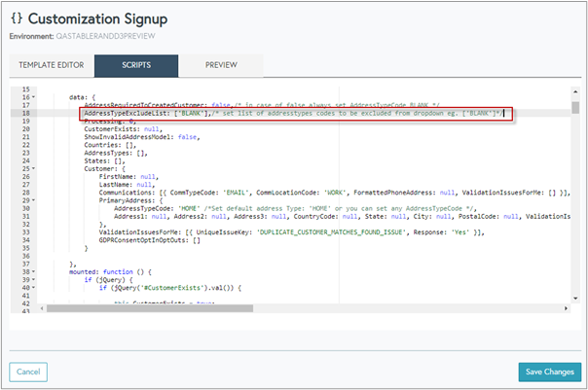Click the AddressRequiredToCreatedCustomer line 17
The height and width of the screenshot is (390, 588).
pos(261,105)
